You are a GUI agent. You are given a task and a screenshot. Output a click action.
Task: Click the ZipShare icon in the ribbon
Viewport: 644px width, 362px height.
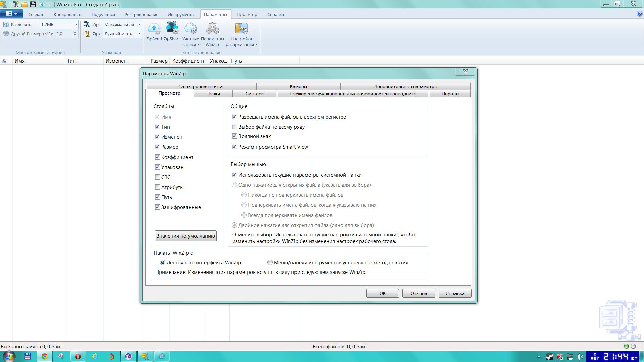click(172, 28)
